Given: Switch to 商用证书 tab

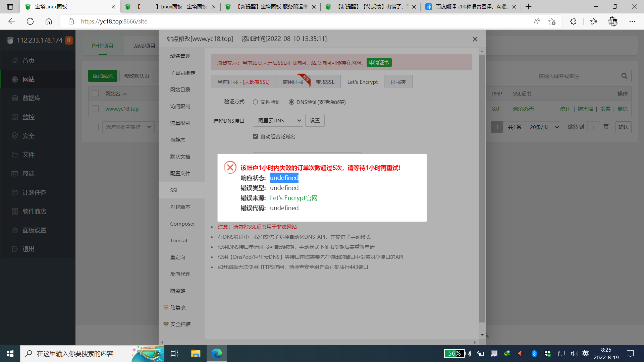Looking at the screenshot, I should tap(292, 82).
